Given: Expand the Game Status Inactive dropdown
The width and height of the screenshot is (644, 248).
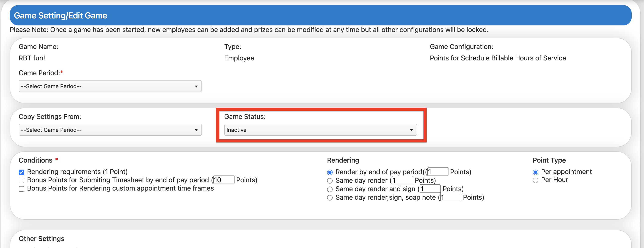Looking at the screenshot, I should pyautogui.click(x=320, y=130).
